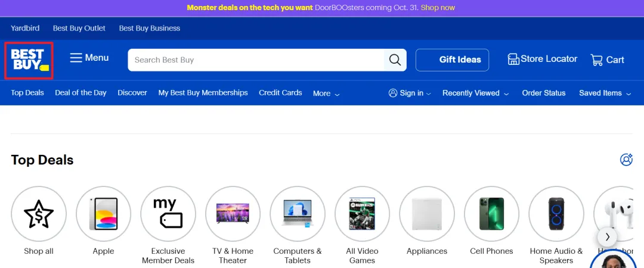Image resolution: width=644 pixels, height=268 pixels.
Task: Click Shop now in top banner
Action: (438, 8)
